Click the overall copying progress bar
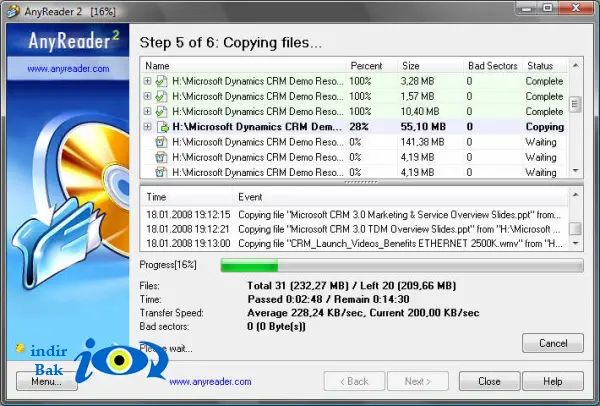600x406 pixels. (402, 265)
